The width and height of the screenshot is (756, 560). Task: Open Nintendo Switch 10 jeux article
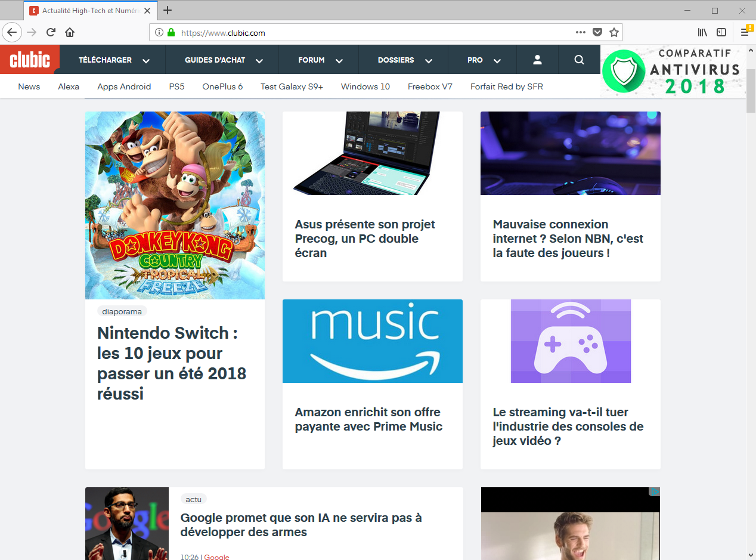[x=172, y=363]
